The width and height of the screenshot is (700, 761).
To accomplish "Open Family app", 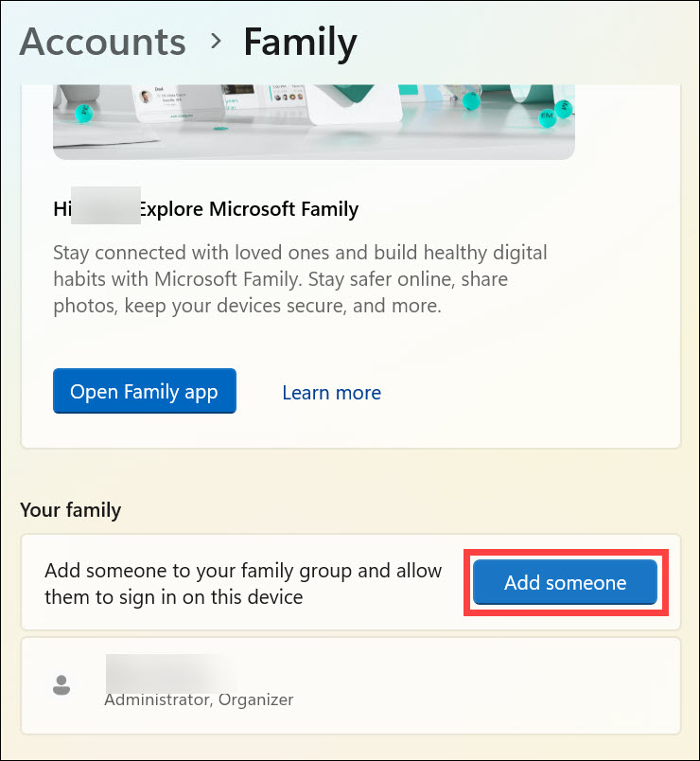I will click(x=144, y=392).
